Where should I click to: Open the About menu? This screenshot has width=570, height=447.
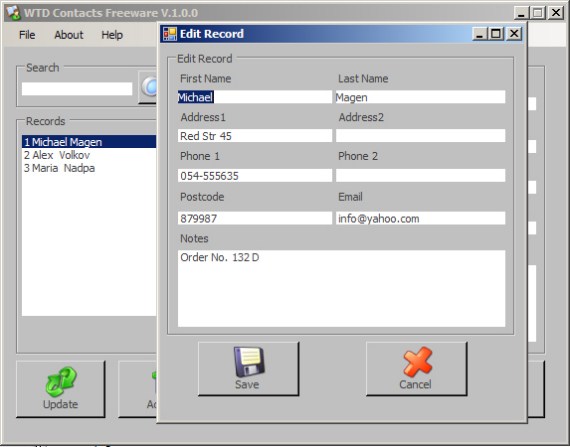(68, 35)
